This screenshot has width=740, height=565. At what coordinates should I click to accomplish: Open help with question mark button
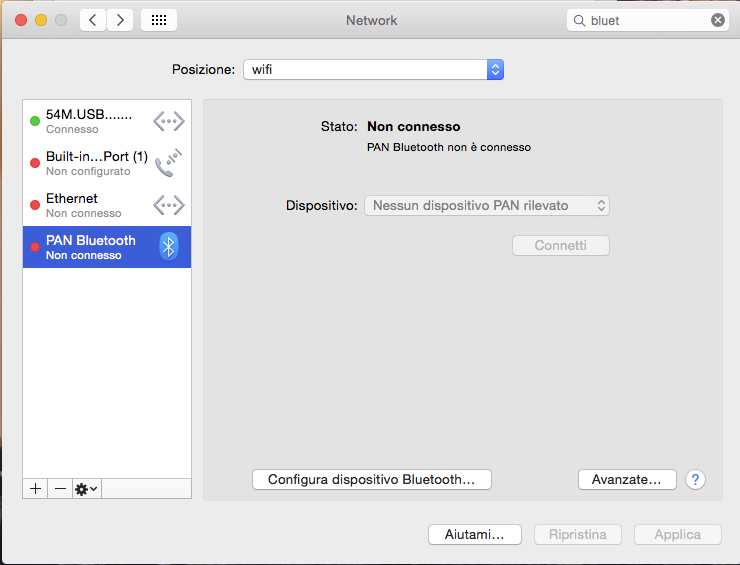(695, 480)
